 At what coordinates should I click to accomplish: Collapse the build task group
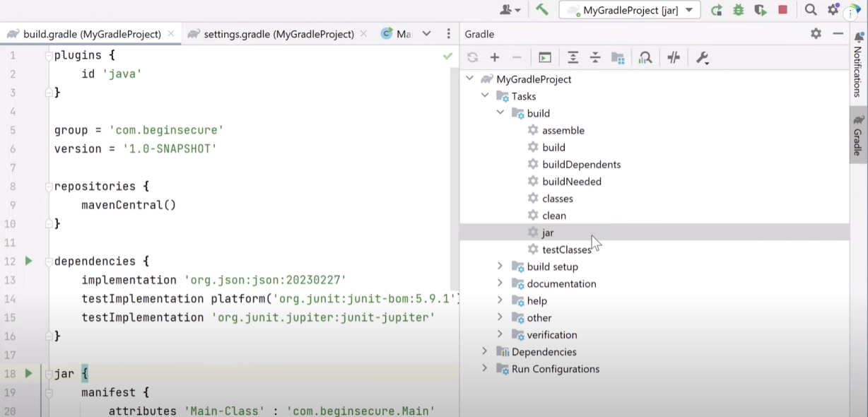(x=500, y=113)
